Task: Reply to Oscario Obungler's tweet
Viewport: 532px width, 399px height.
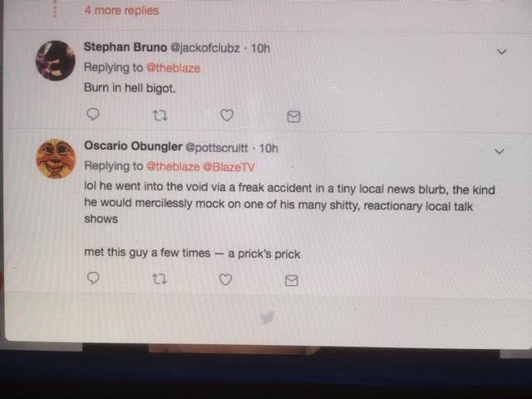Action: click(x=93, y=278)
